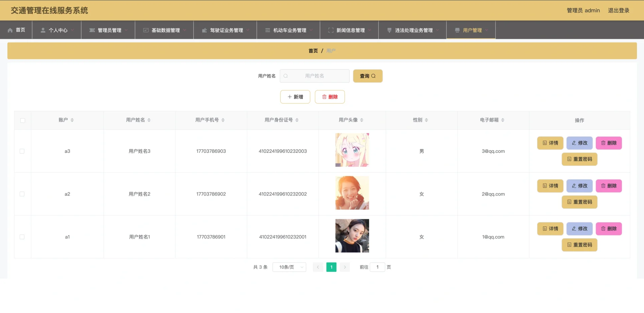Sort table by 用户手机号 column arrows
Screen dimensions: 644x313
pos(223,120)
